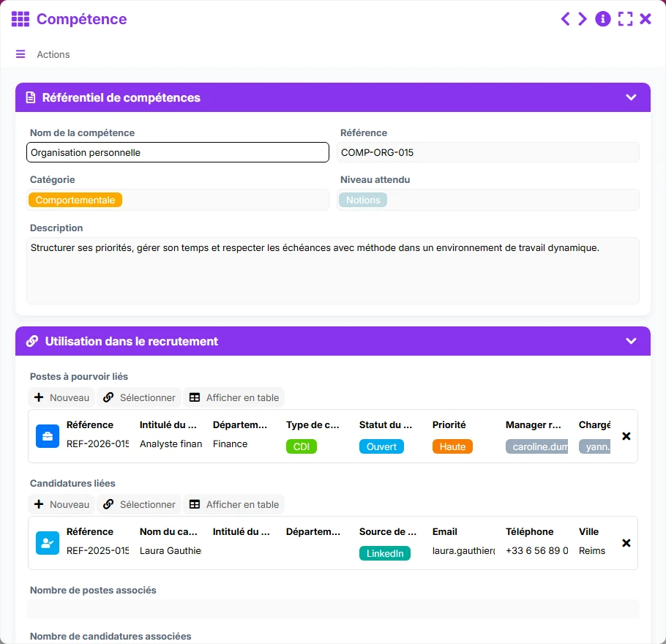Remove linked job REF-2026-015 with X

click(626, 436)
